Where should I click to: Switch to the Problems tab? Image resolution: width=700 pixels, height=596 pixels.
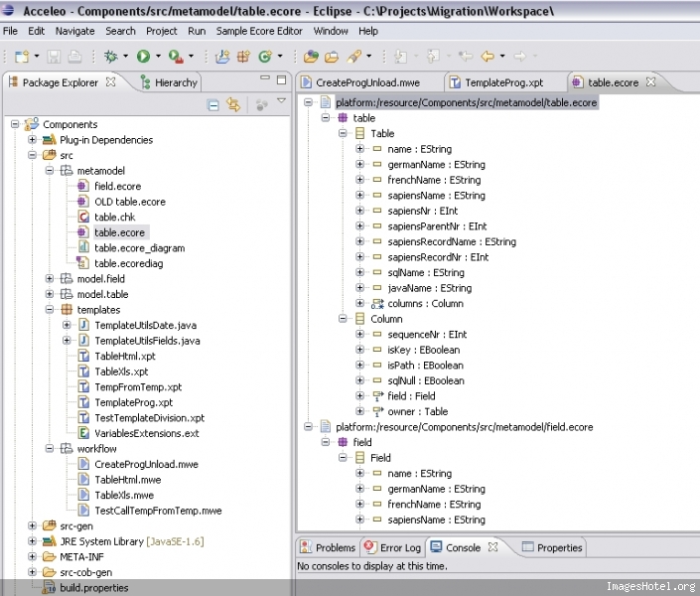pyautogui.click(x=328, y=547)
